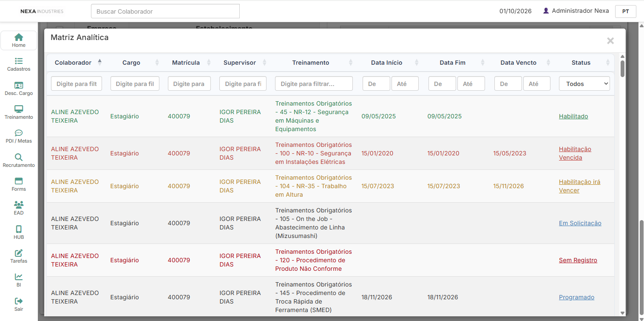Open the Sem Registro status link

tap(578, 260)
